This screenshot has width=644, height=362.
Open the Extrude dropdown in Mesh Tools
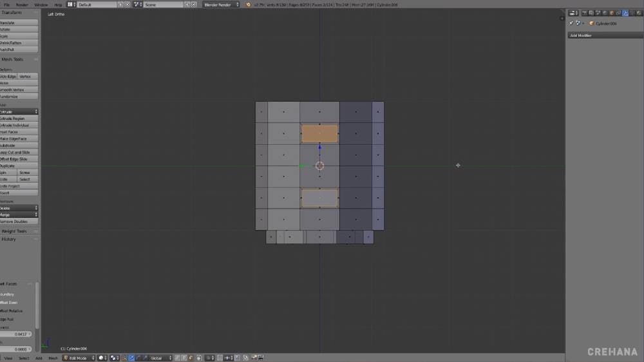[x=19, y=112]
